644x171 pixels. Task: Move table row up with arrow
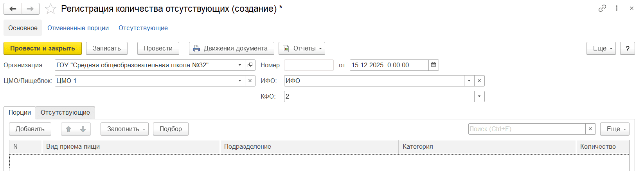68,129
